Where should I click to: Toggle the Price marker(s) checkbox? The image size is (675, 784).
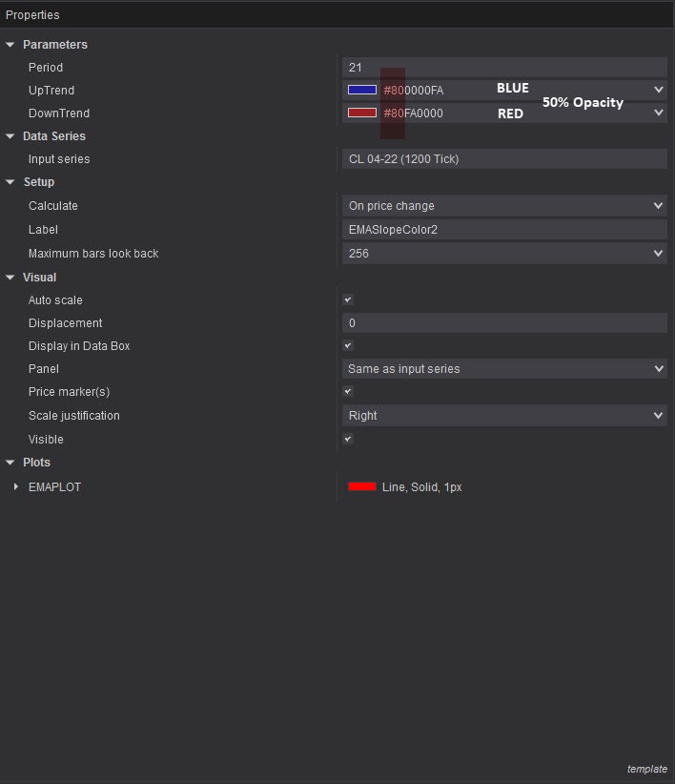[348, 392]
